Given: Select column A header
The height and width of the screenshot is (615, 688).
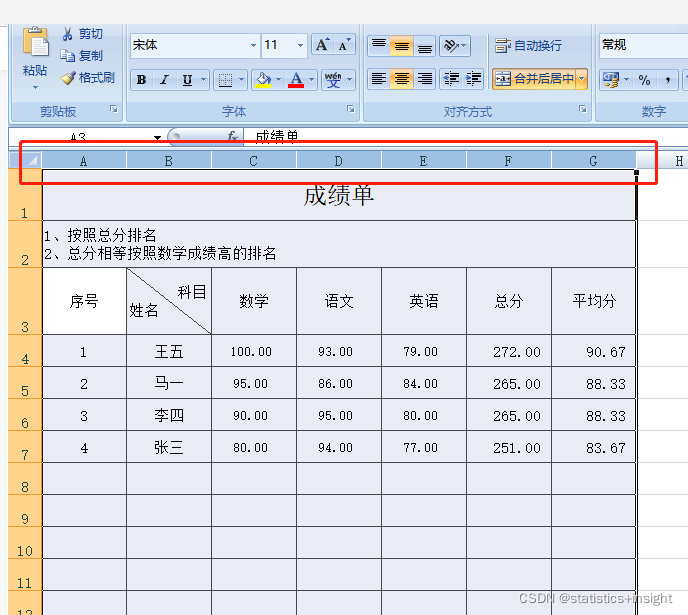Looking at the screenshot, I should pos(84,161).
